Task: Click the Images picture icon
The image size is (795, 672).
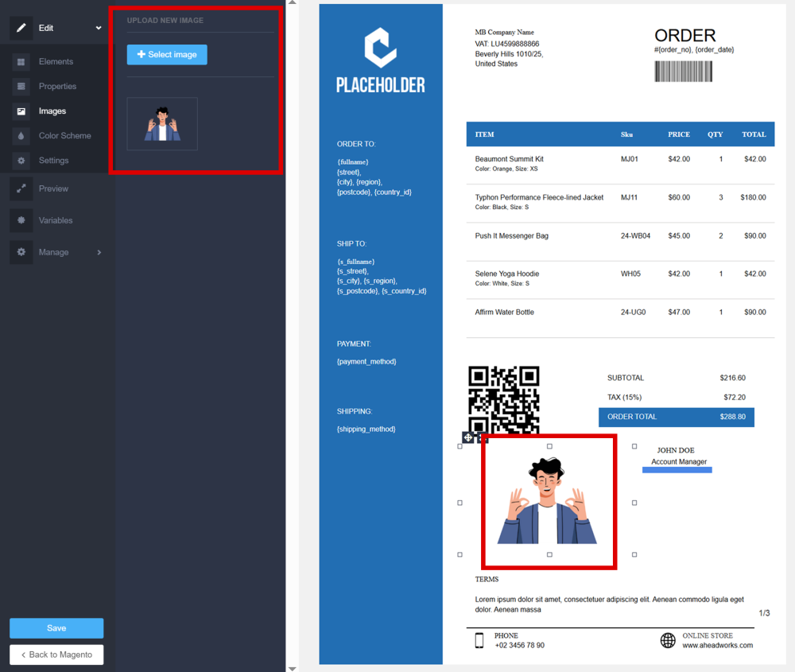Action: click(21, 111)
